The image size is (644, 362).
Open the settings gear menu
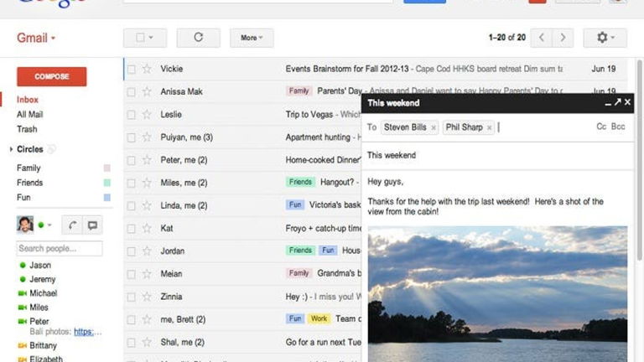pyautogui.click(x=605, y=38)
